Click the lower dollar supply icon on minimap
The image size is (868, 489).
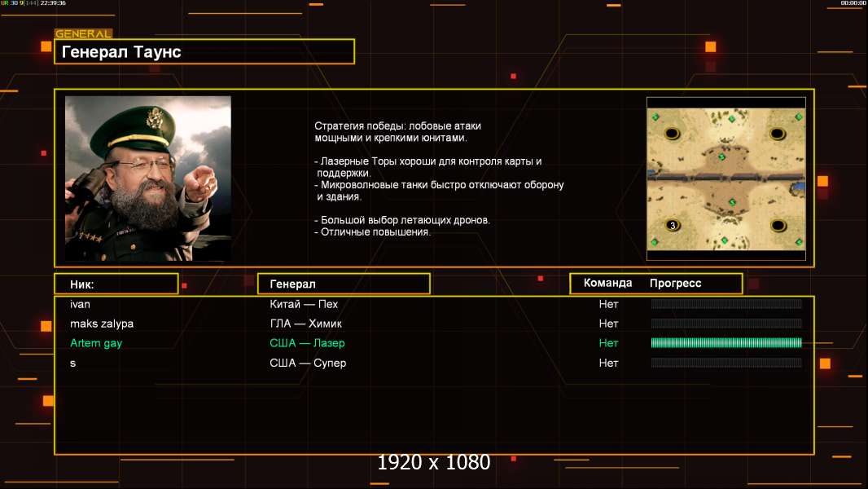732,202
